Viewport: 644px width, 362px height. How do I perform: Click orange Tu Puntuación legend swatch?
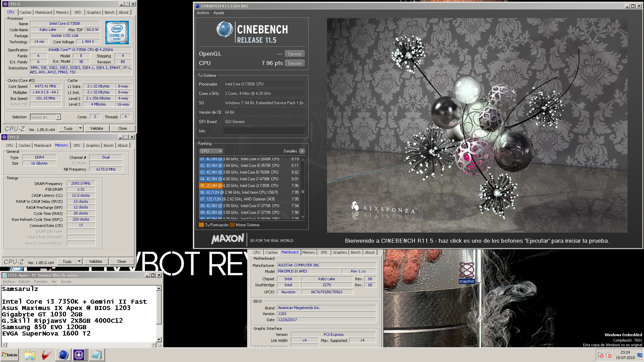click(201, 225)
